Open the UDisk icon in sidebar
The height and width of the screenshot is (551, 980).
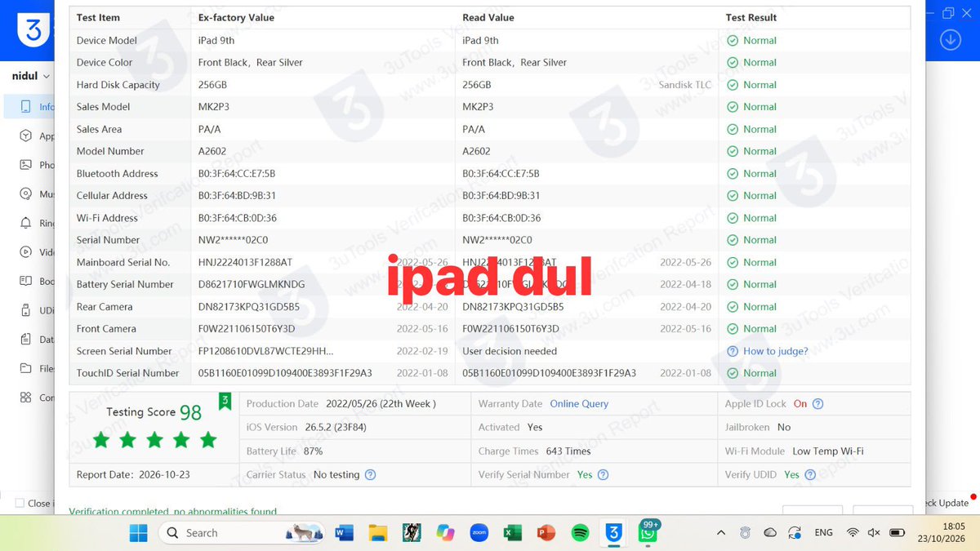[25, 310]
